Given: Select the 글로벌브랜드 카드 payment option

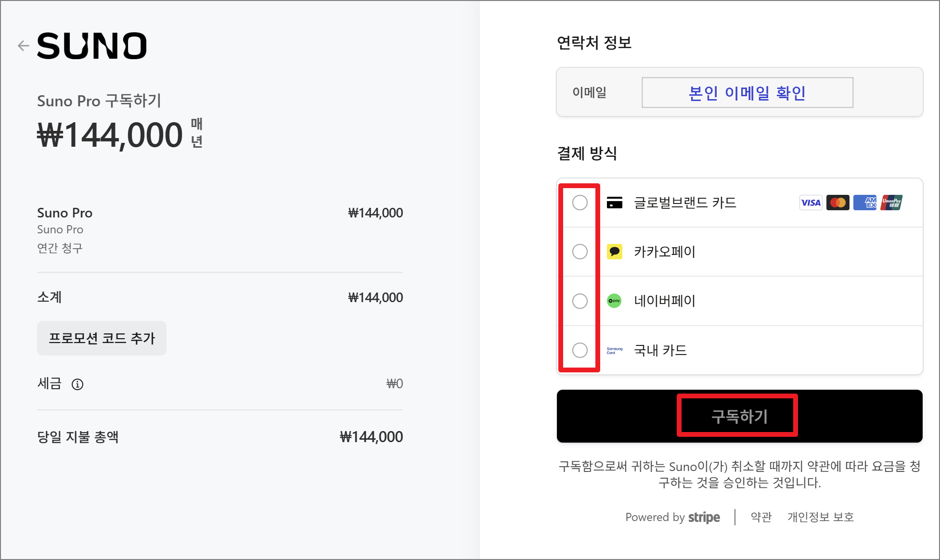Looking at the screenshot, I should pyautogui.click(x=579, y=204).
